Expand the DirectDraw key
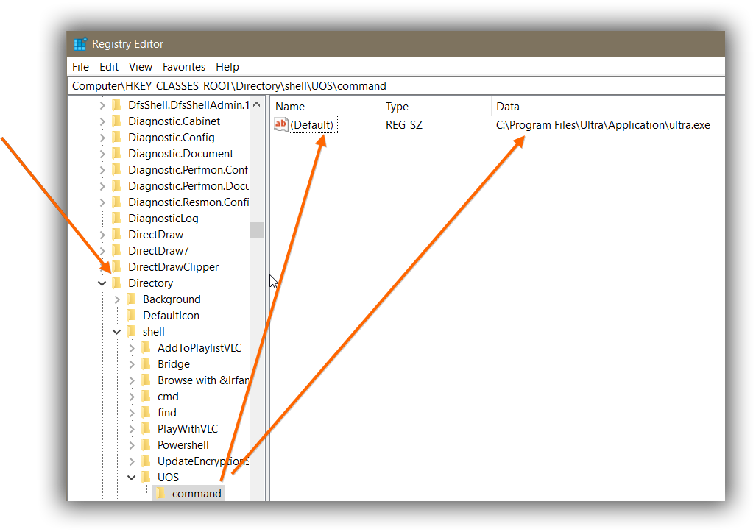The height and width of the screenshot is (532, 756). click(102, 235)
